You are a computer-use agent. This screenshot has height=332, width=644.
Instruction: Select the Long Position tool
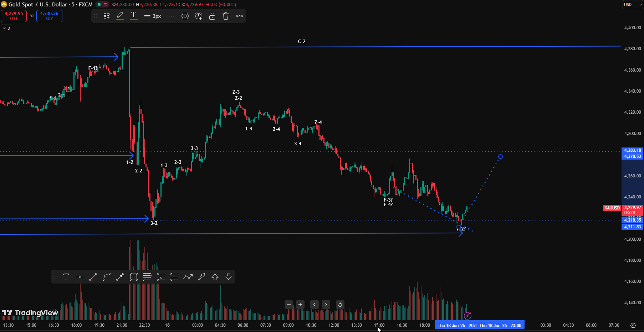coord(174,277)
